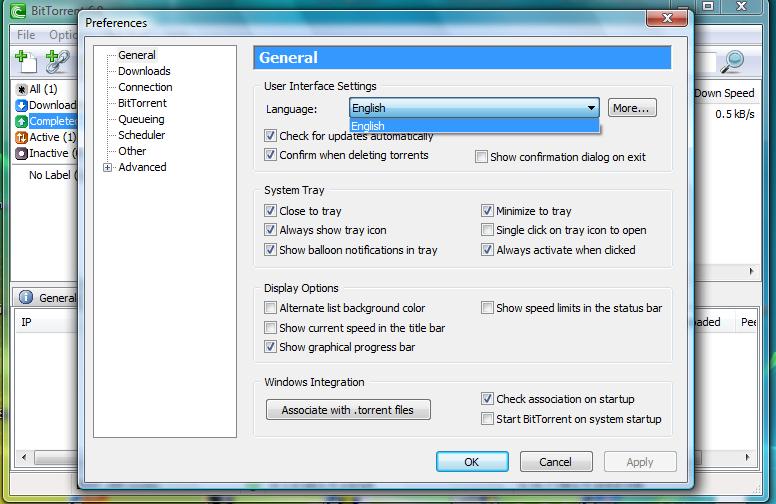Click the 0.5 kB/s down speed value
The width and height of the screenshot is (776, 504).
pos(734,114)
